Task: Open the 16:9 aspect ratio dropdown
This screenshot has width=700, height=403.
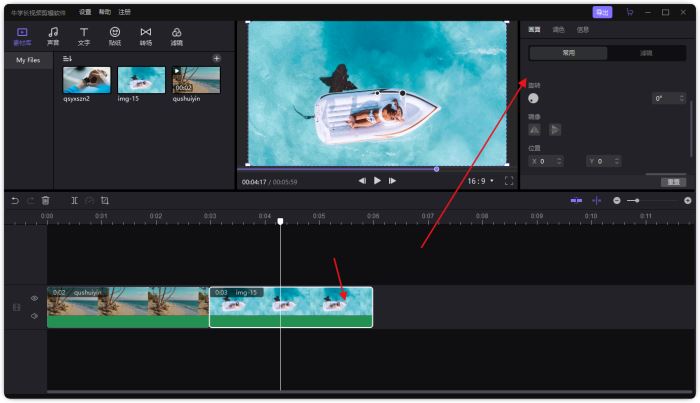Action: click(x=480, y=181)
